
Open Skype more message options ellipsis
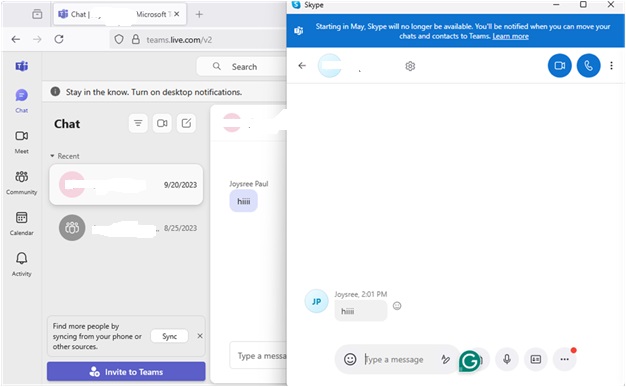click(565, 359)
